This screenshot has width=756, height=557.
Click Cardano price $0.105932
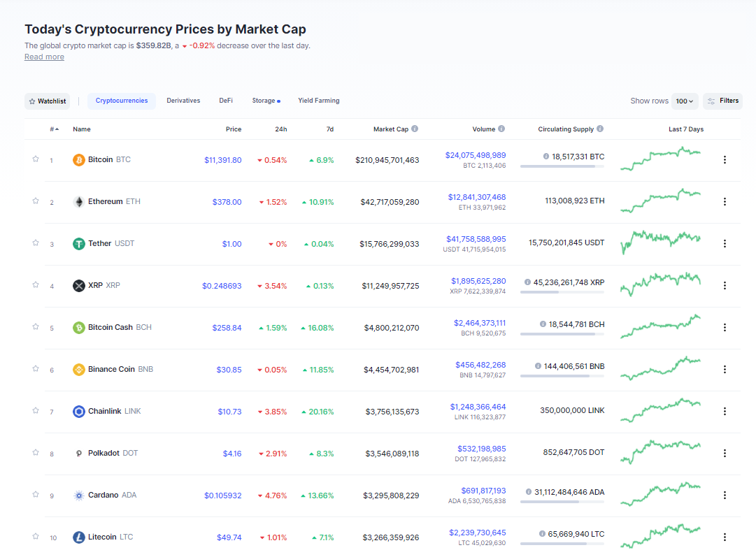[x=223, y=495]
